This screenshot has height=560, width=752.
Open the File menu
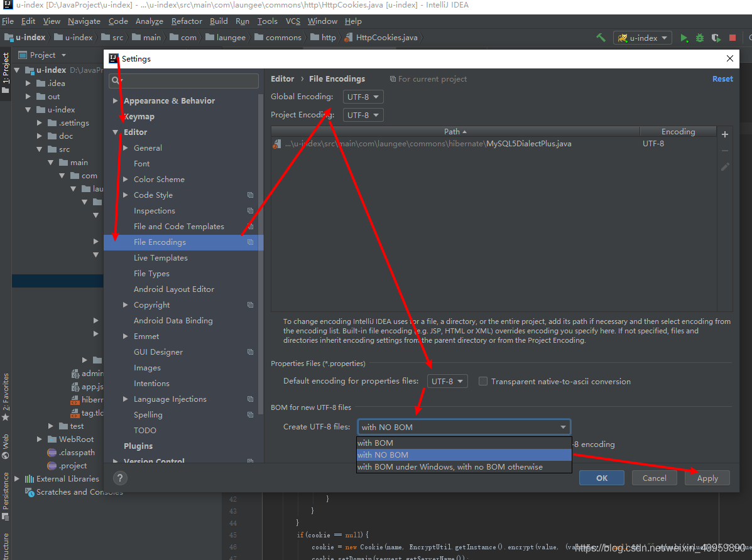(8, 21)
